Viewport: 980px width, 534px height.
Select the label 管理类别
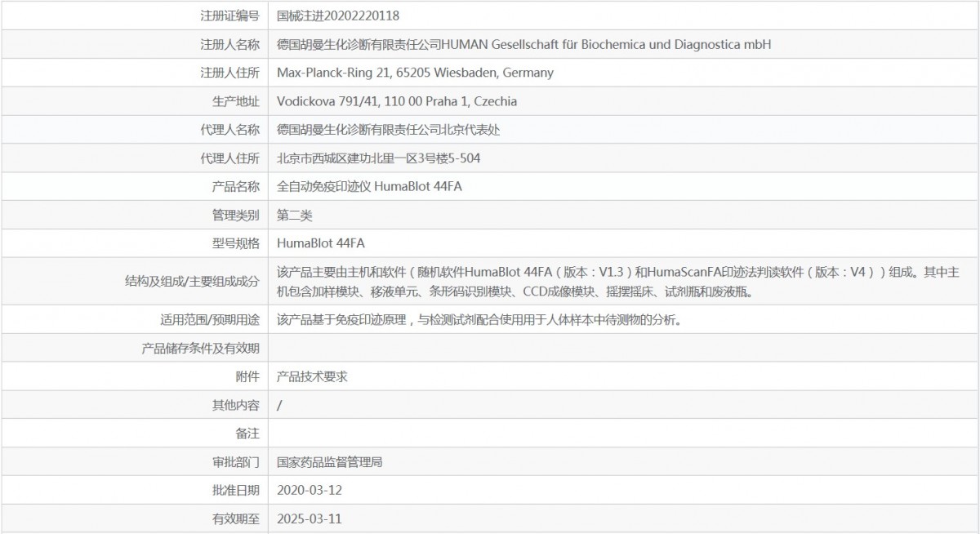pos(235,216)
